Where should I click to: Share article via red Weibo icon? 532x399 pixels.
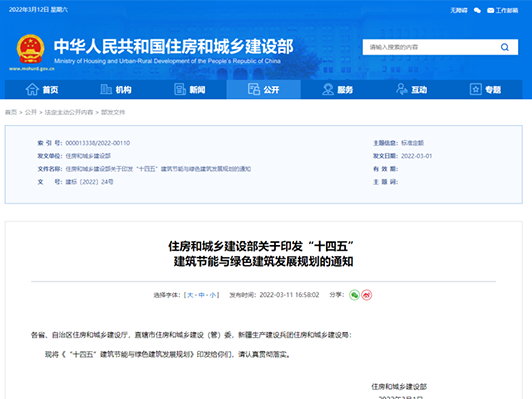click(x=366, y=295)
